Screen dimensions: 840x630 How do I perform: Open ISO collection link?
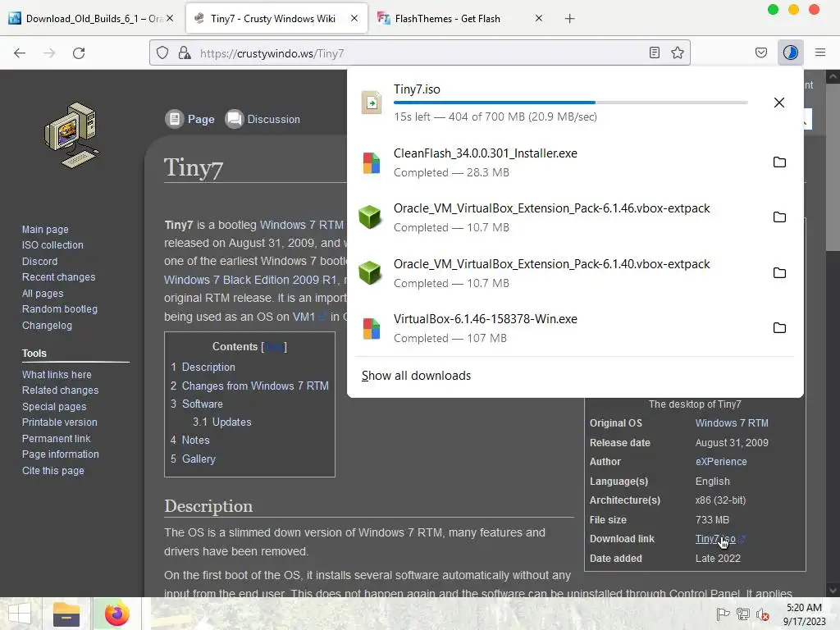pyautogui.click(x=52, y=244)
